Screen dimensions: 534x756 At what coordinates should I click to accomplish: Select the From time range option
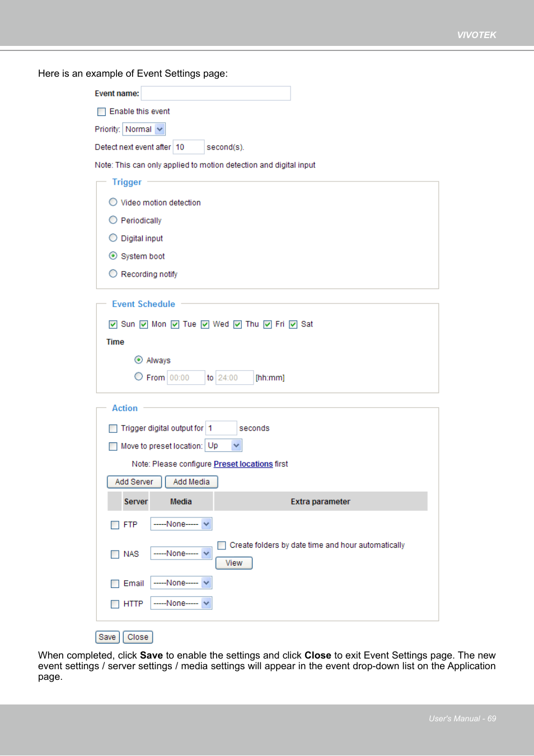tap(138, 377)
